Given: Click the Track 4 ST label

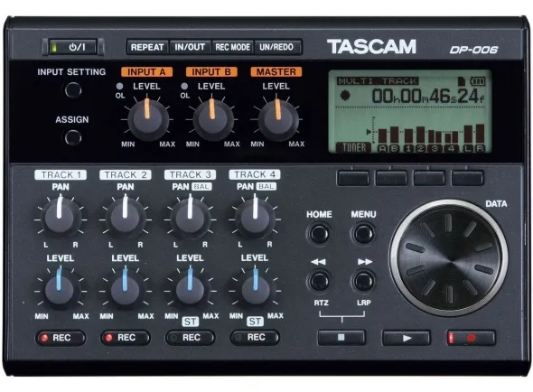Looking at the screenshot, I should click(255, 322).
